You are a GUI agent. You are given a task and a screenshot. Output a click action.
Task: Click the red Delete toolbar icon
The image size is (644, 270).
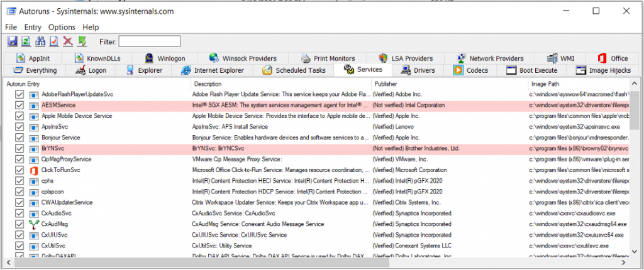(x=68, y=41)
